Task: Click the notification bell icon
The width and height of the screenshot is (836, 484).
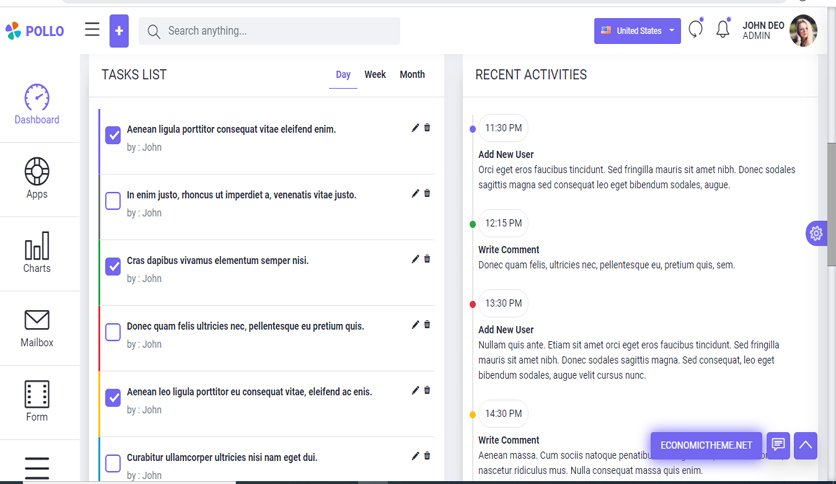Action: [723, 29]
